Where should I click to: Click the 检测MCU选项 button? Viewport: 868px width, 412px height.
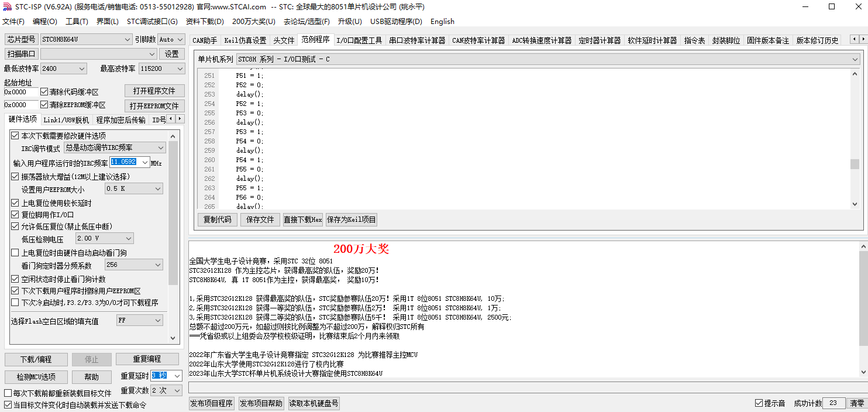(36, 377)
